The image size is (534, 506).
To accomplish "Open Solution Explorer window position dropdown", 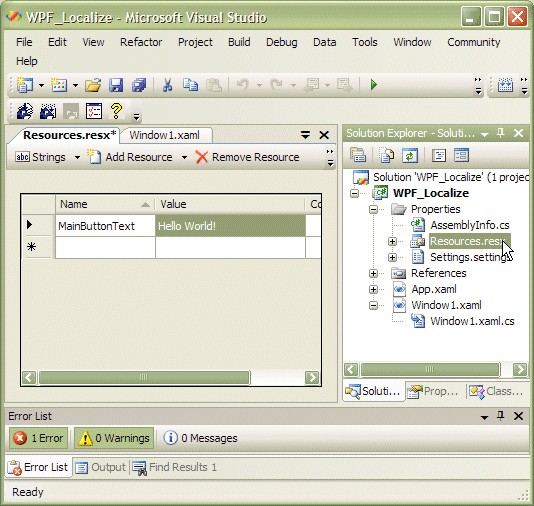I will coord(484,134).
